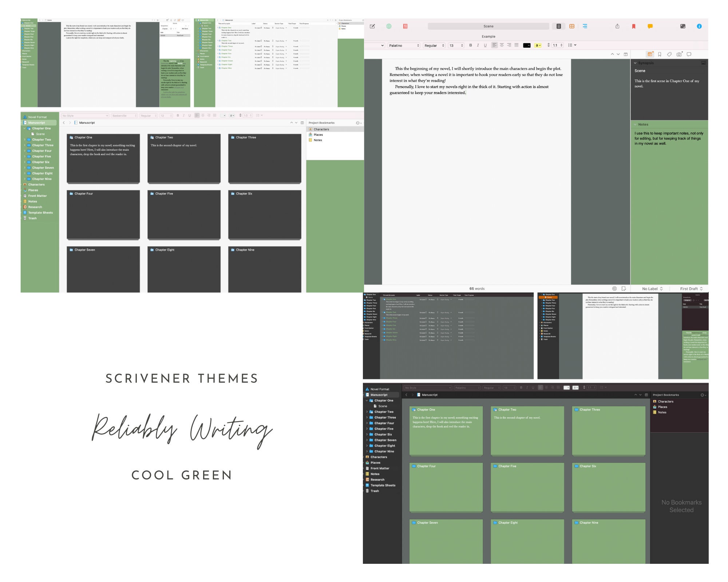
Task: Switch to blue outliner view icon
Action: tap(585, 26)
